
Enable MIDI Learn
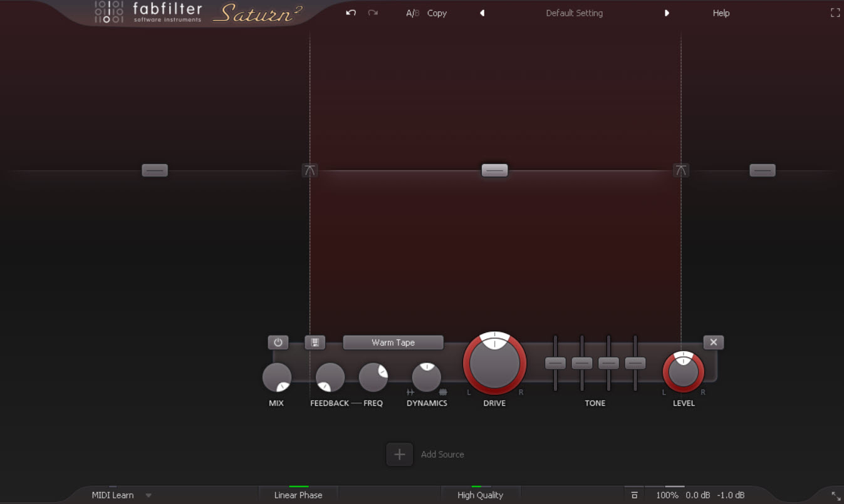coord(113,495)
